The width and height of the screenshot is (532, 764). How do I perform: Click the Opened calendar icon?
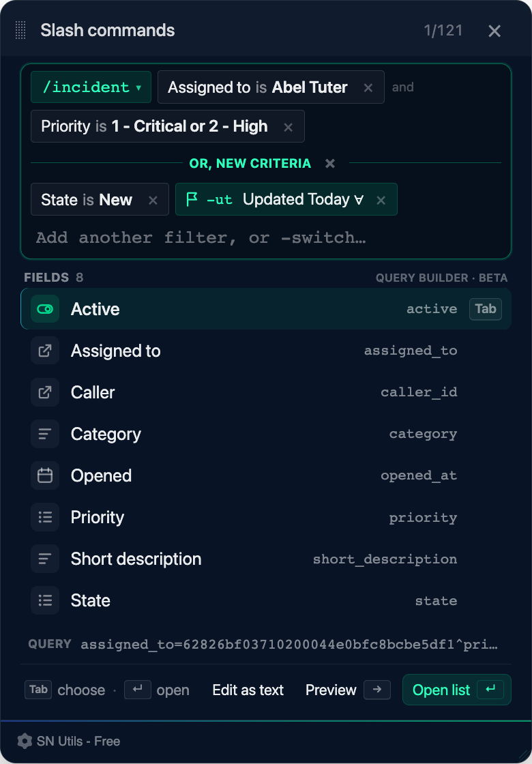point(45,475)
